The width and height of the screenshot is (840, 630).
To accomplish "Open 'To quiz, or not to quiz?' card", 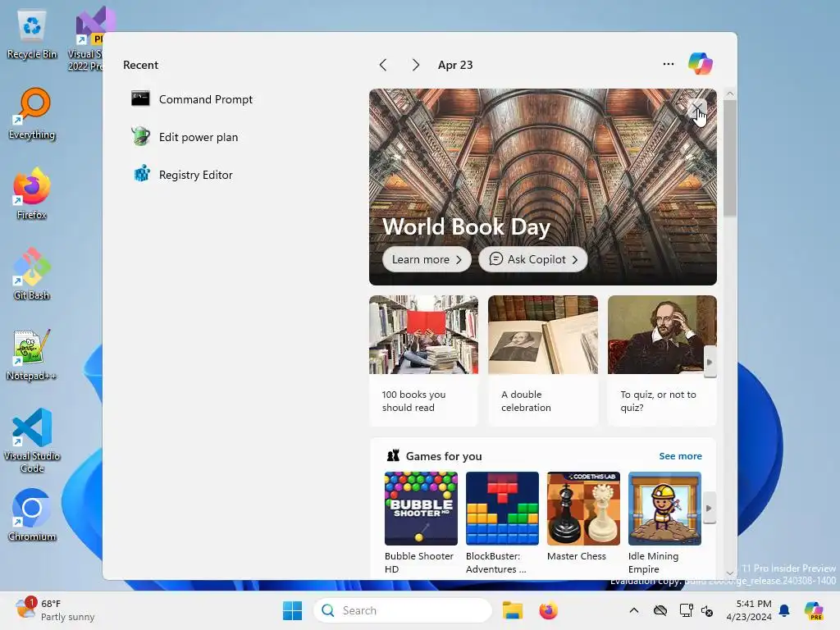I will [662, 361].
